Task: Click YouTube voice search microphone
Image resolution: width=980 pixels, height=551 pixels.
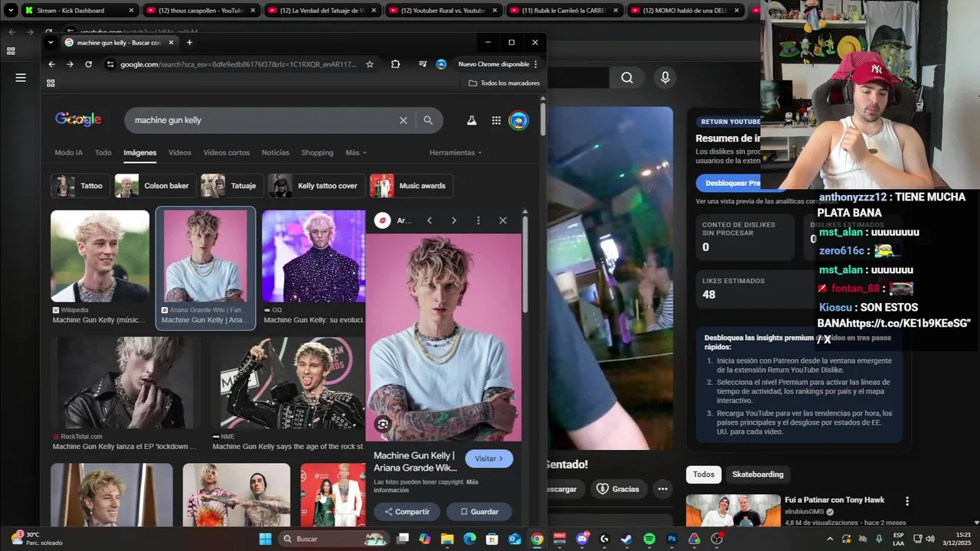Action: 665,77
